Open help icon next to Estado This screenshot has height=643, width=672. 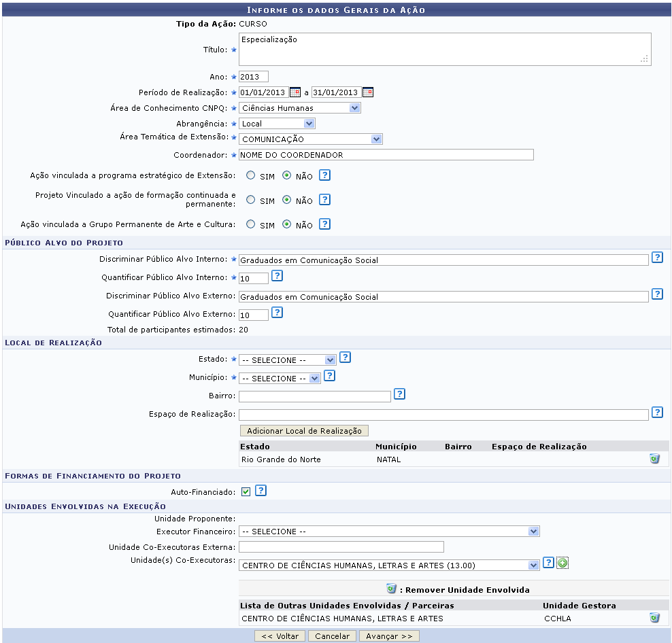tap(345, 358)
